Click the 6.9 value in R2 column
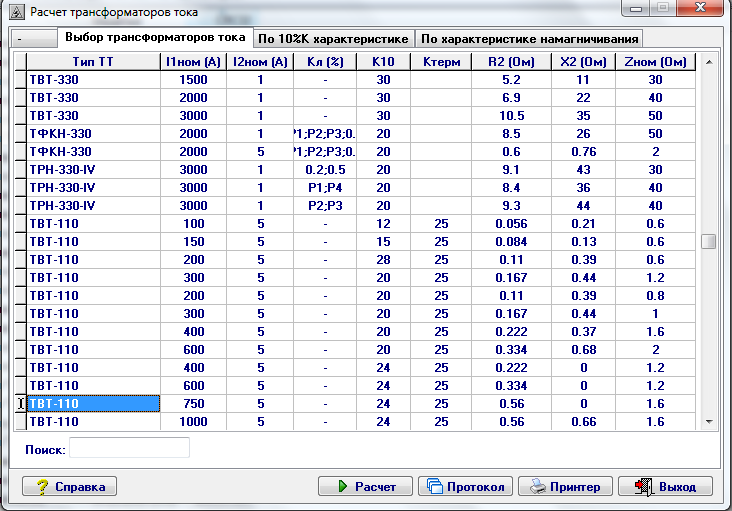Viewport: 732px width, 511px height. 511,98
